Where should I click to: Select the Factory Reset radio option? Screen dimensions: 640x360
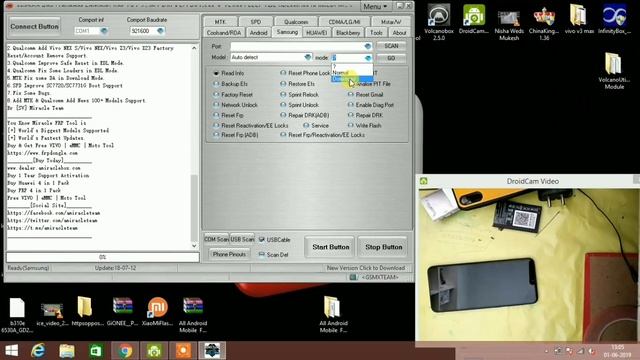216,94
